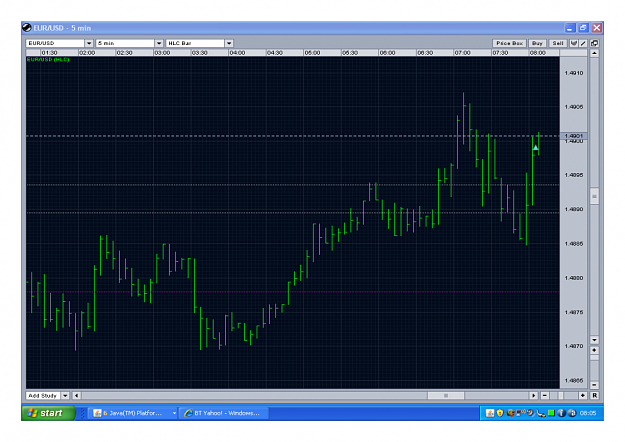Viewport: 625px width, 442px height.
Task: Click the blue info tray icon
Action: point(561,413)
